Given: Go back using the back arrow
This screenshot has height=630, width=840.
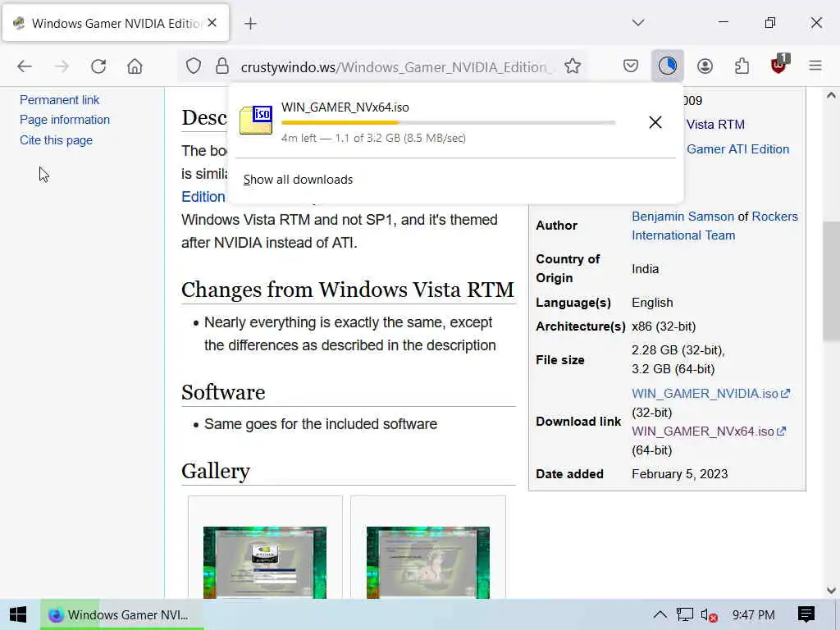Looking at the screenshot, I should tap(25, 66).
